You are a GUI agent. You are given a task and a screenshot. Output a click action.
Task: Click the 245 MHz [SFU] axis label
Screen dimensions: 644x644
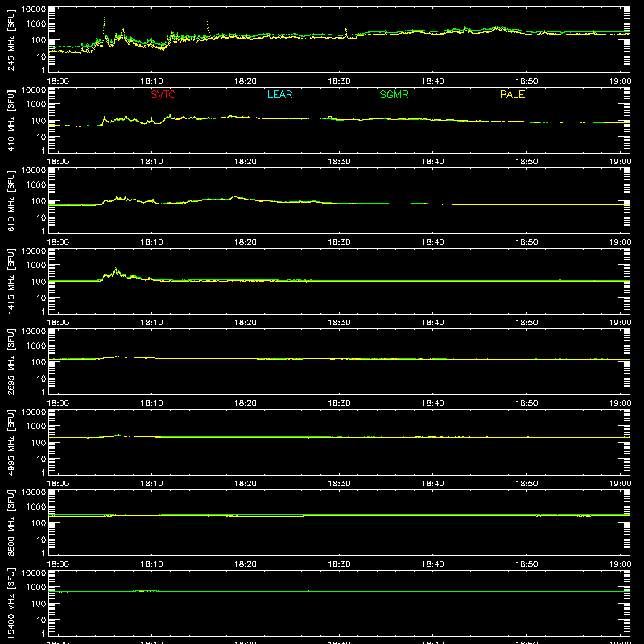[x=11, y=39]
